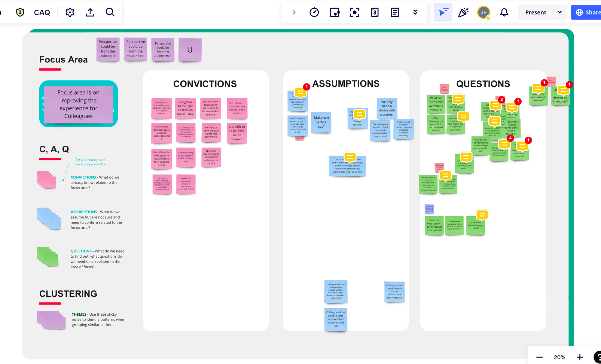The image size is (601, 364).
Task: Open Present options dropdown arrow
Action: [x=560, y=12]
